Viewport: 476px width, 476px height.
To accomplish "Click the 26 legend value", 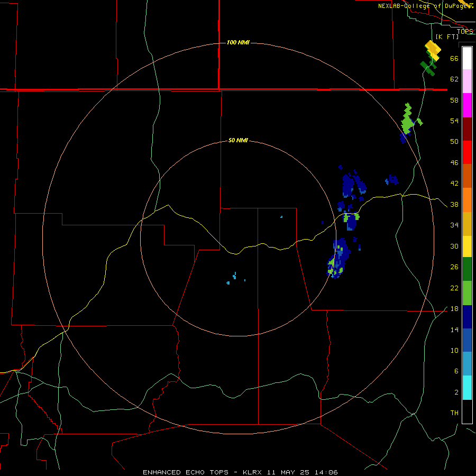I will tap(454, 267).
